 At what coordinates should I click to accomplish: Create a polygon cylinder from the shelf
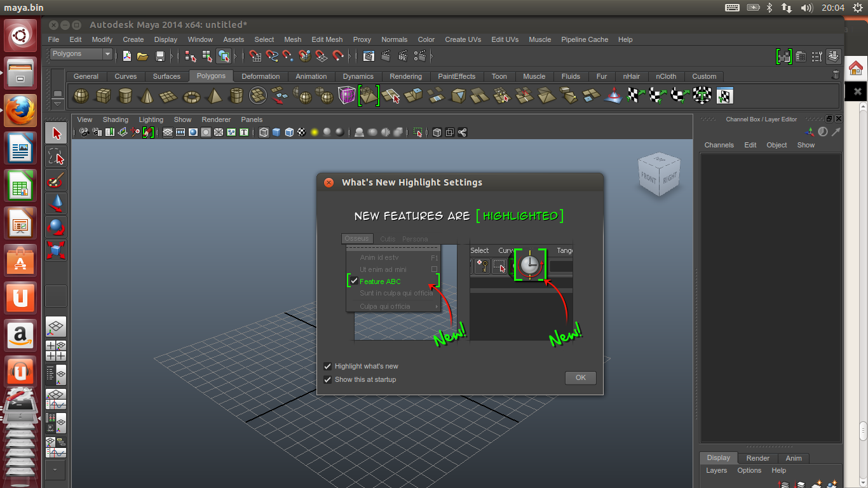point(125,96)
